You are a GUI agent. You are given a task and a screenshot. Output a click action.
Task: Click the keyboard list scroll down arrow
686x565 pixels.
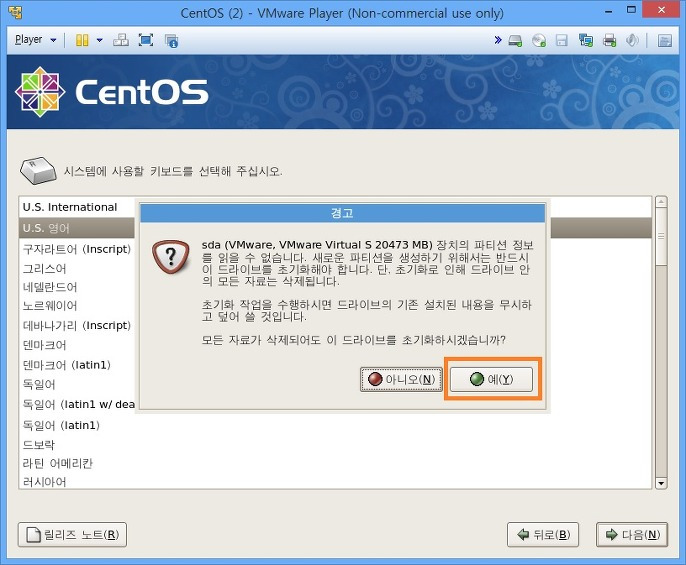point(661,483)
